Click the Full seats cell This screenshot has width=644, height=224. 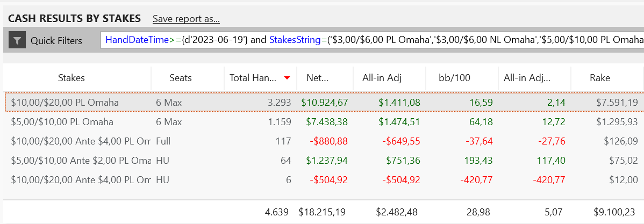[x=163, y=141]
